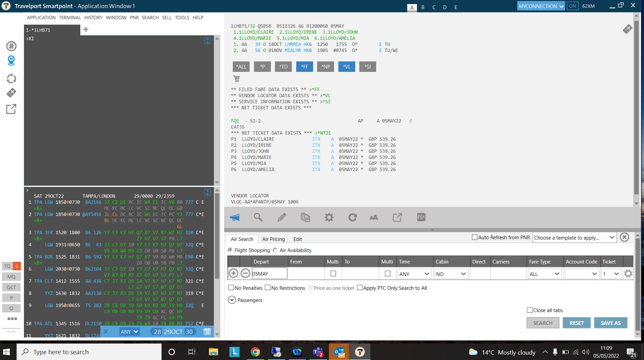Open Google Chrome from the taskbar
The image size is (644, 360).
[255, 352]
